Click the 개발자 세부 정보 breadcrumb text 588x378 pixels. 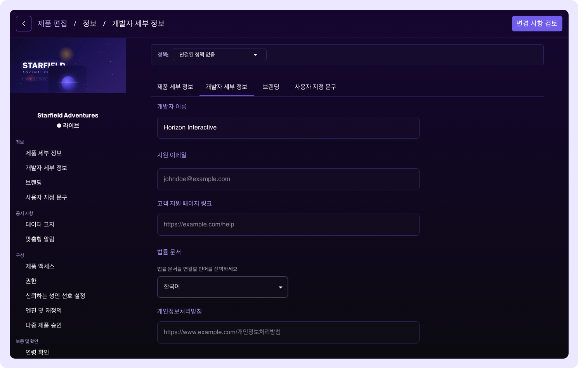click(138, 24)
